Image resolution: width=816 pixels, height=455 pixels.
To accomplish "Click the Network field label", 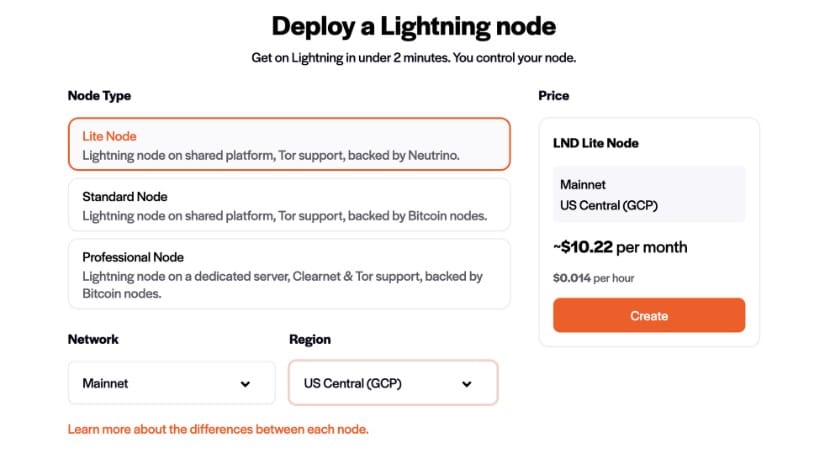I will point(93,339).
